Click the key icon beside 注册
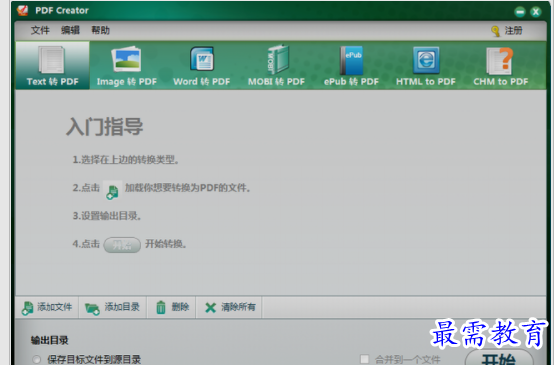The image size is (554, 365). tap(495, 31)
